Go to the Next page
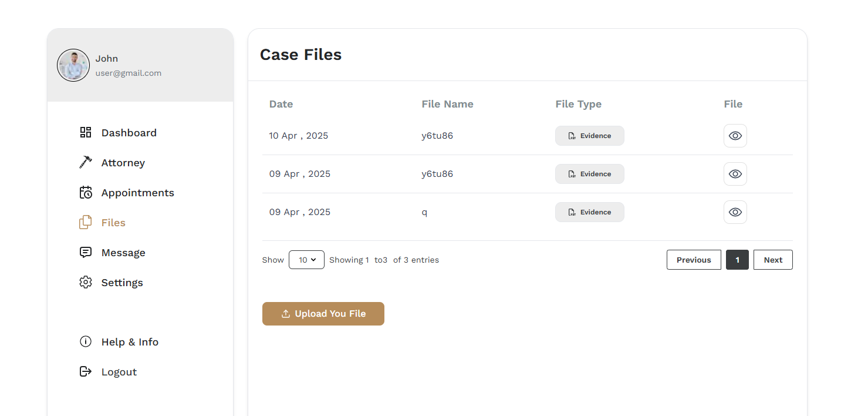This screenshot has height=416, width=868. (773, 260)
